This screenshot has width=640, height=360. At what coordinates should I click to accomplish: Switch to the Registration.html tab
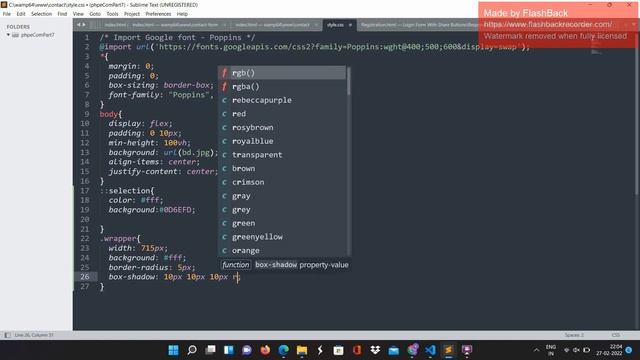(x=419, y=25)
